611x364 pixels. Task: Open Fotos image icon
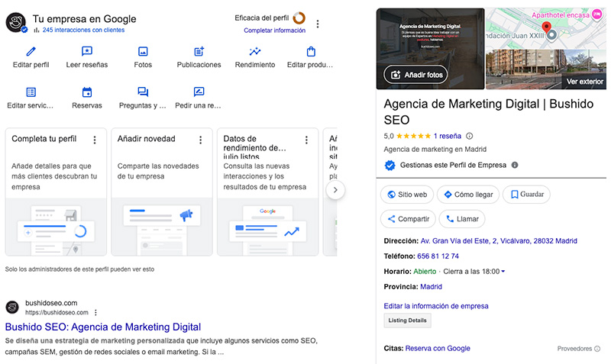pyautogui.click(x=143, y=51)
